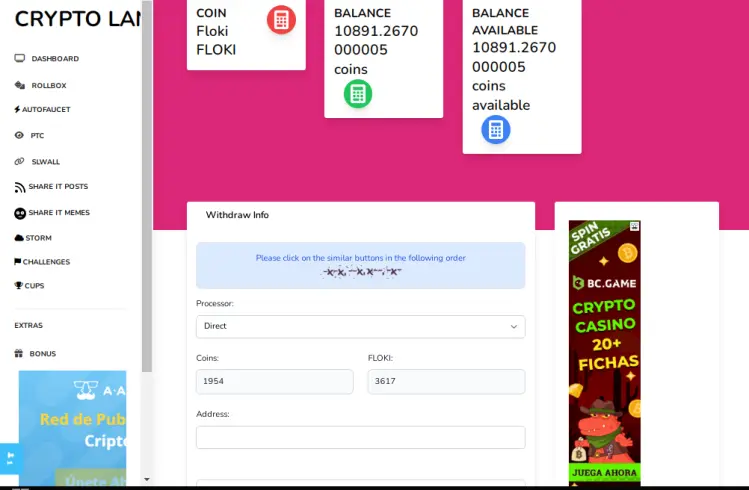Image resolution: width=749 pixels, height=490 pixels.
Task: Open the ROLLBOX menu item
Action: pyautogui.click(x=49, y=85)
